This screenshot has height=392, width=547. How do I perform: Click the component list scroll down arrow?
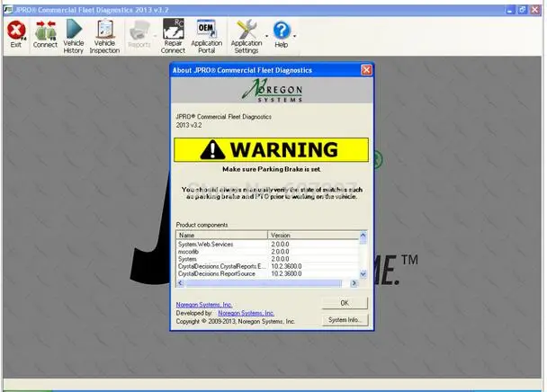coord(363,274)
